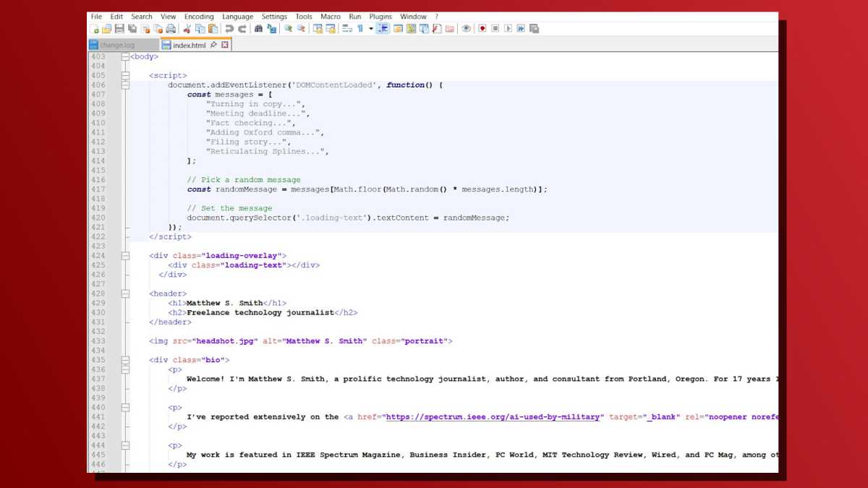Screen dimensions: 868x488
Task: Open a file using the Open icon
Action: pos(109,29)
